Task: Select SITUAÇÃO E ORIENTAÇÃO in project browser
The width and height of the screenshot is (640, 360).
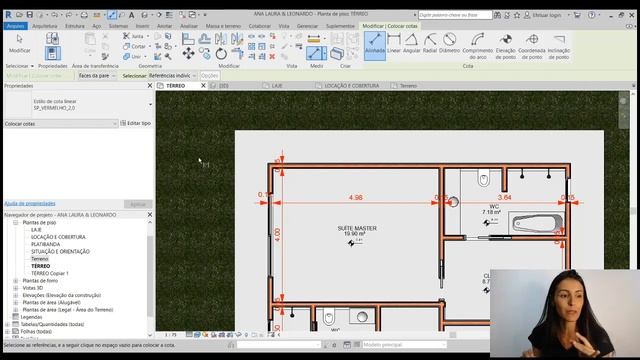Action: point(60,251)
